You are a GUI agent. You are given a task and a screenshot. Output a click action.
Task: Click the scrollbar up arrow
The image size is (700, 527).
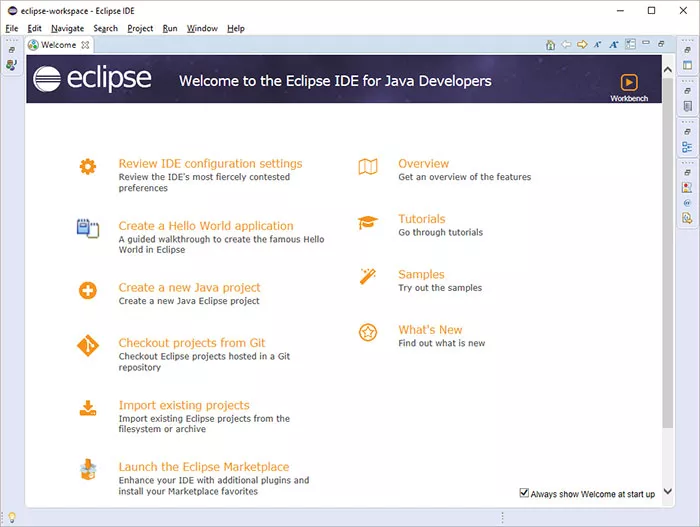(x=667, y=70)
